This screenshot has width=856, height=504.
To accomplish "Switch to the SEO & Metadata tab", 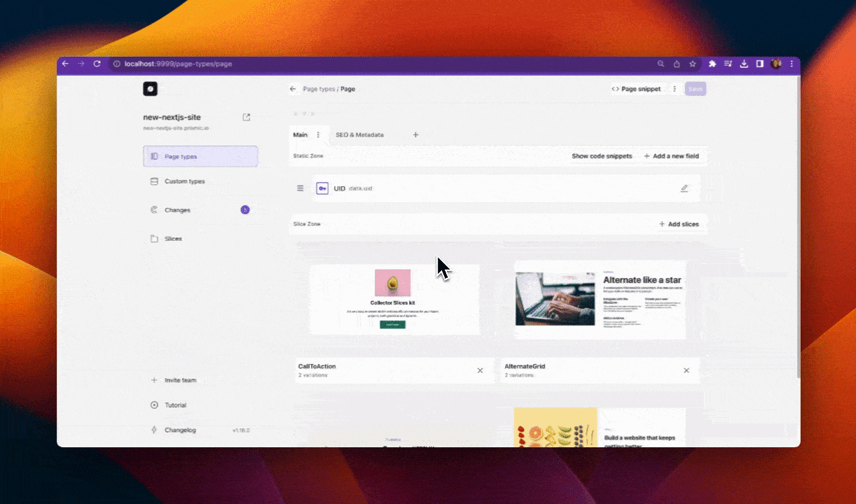I will point(359,134).
